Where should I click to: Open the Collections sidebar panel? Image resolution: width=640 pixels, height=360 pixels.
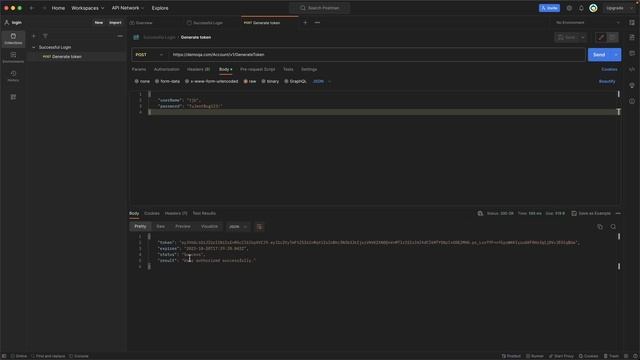tap(13, 38)
